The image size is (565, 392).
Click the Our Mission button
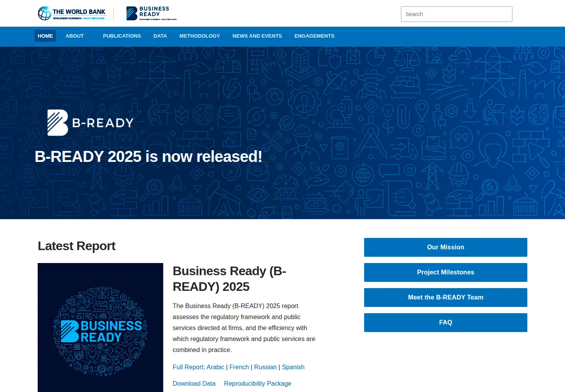(446, 247)
